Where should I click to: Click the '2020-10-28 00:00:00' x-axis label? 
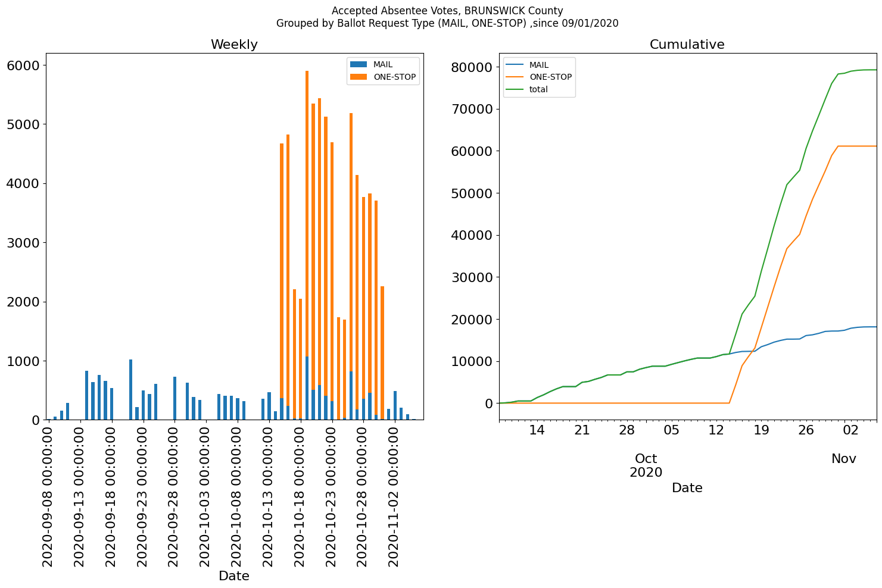(363, 496)
